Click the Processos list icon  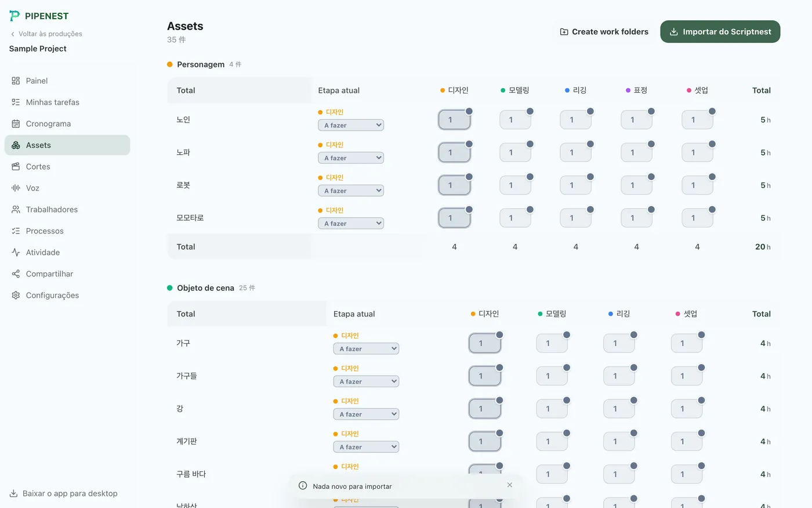[16, 231]
